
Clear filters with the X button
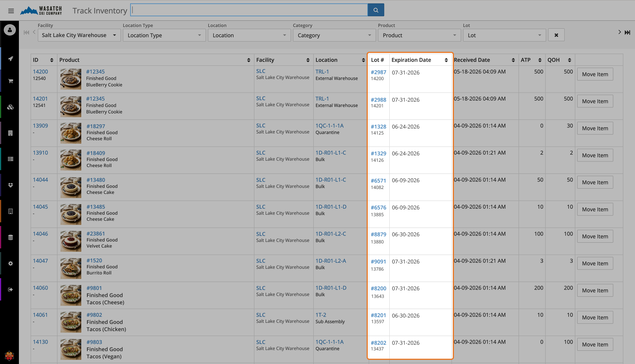point(556,35)
